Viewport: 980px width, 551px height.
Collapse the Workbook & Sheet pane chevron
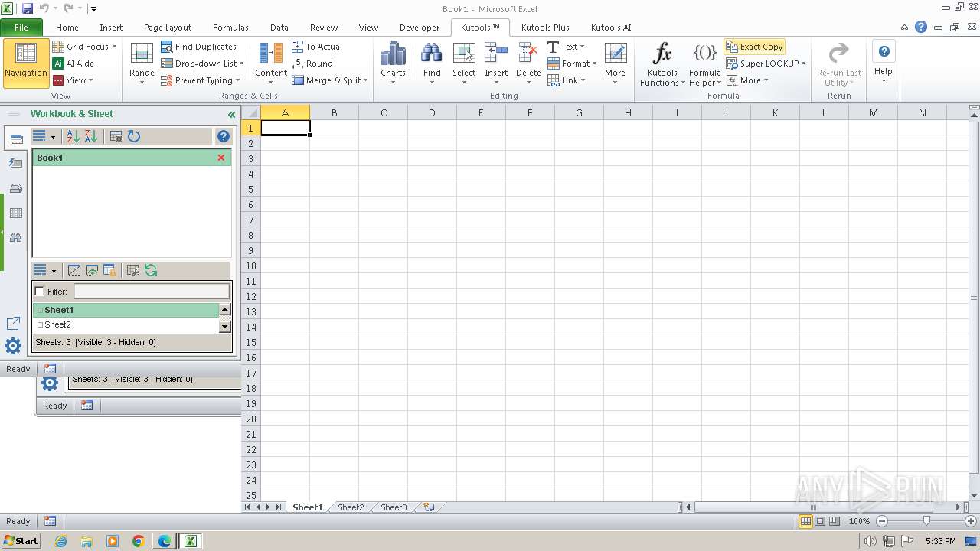(x=231, y=115)
